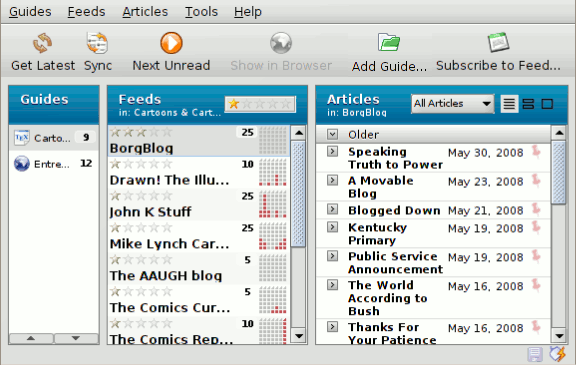
Task: Select the Mike Lynch Car... feed
Action: (199, 236)
